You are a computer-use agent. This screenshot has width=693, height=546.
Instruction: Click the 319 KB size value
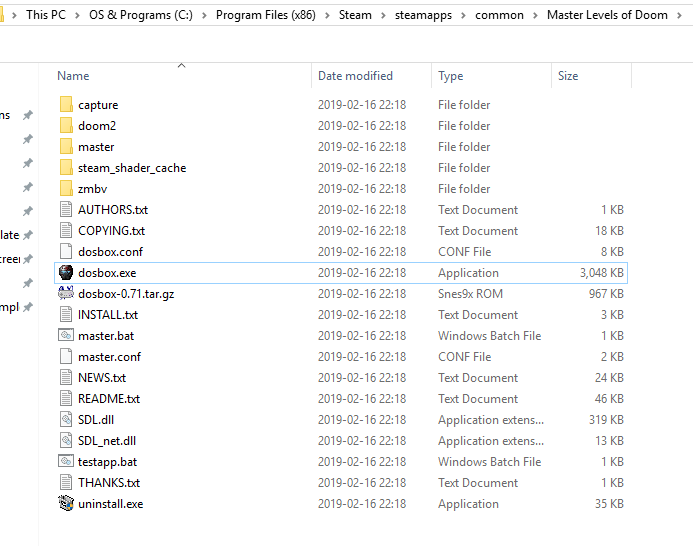tap(606, 420)
